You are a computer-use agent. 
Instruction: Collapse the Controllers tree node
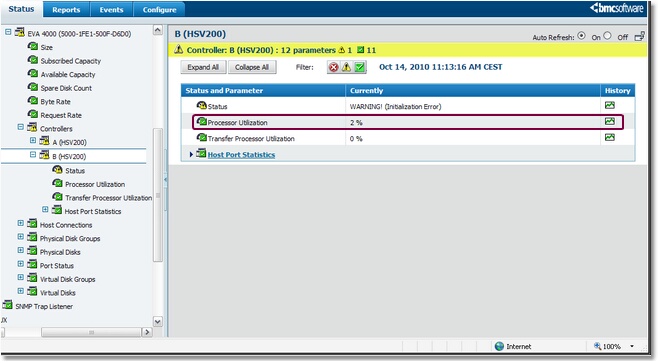[x=20, y=127]
